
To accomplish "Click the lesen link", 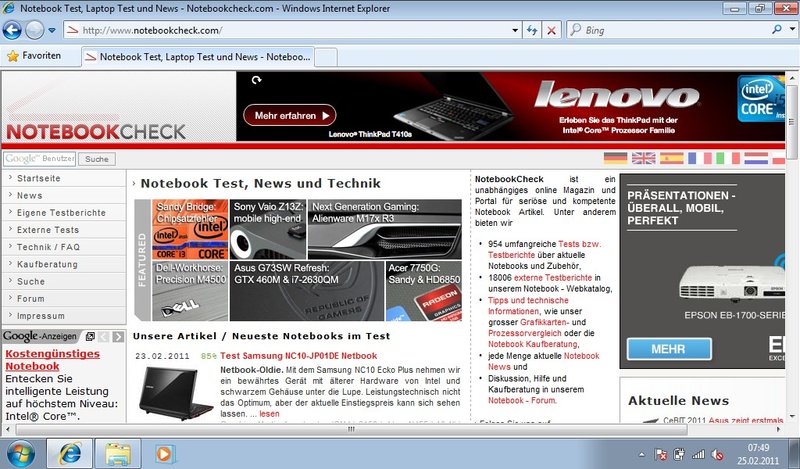I will point(269,414).
